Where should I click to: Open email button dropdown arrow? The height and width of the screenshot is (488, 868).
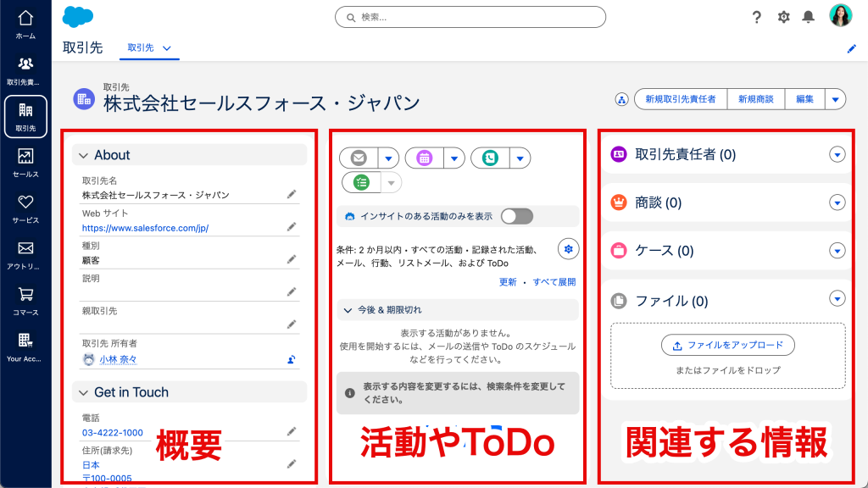388,158
